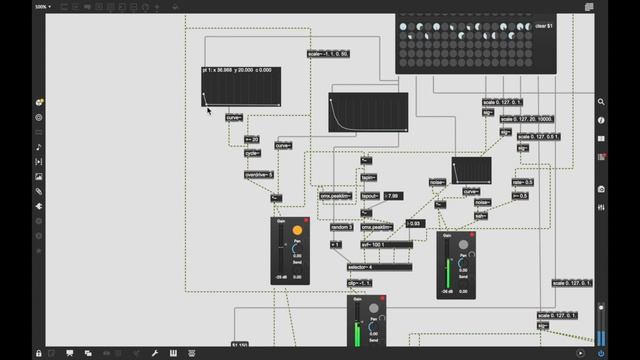Toggle red mute square on gain strip below sah~
This screenshot has width=640, height=360.
coord(472,235)
